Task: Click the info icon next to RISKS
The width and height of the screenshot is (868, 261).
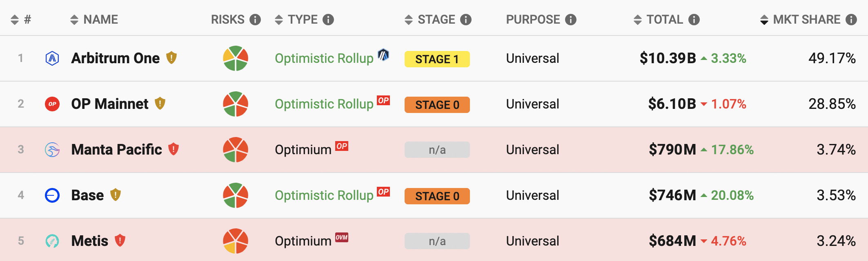Action: 255,20
